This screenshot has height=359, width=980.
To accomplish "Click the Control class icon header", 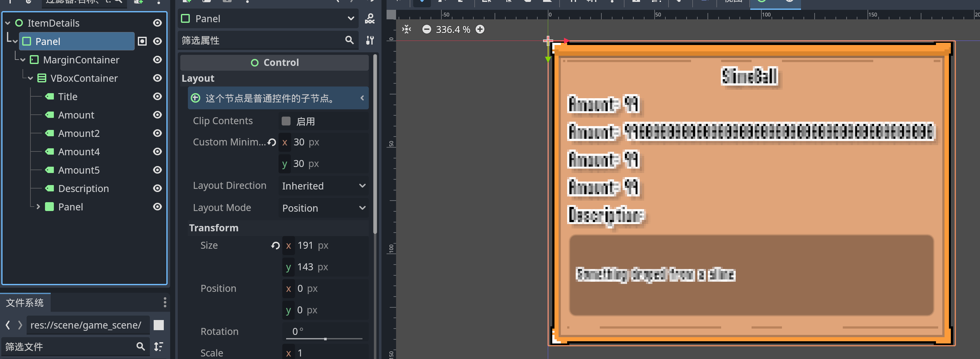I will [x=254, y=62].
